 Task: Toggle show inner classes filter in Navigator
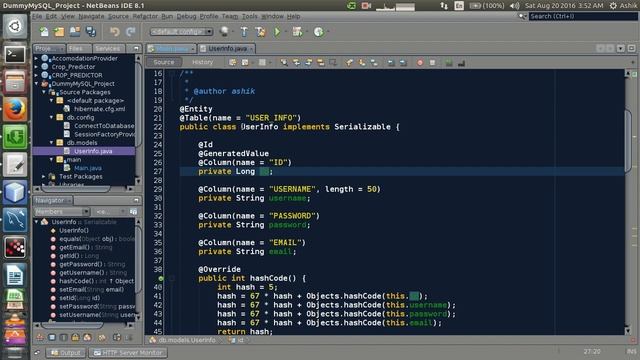click(x=87, y=337)
